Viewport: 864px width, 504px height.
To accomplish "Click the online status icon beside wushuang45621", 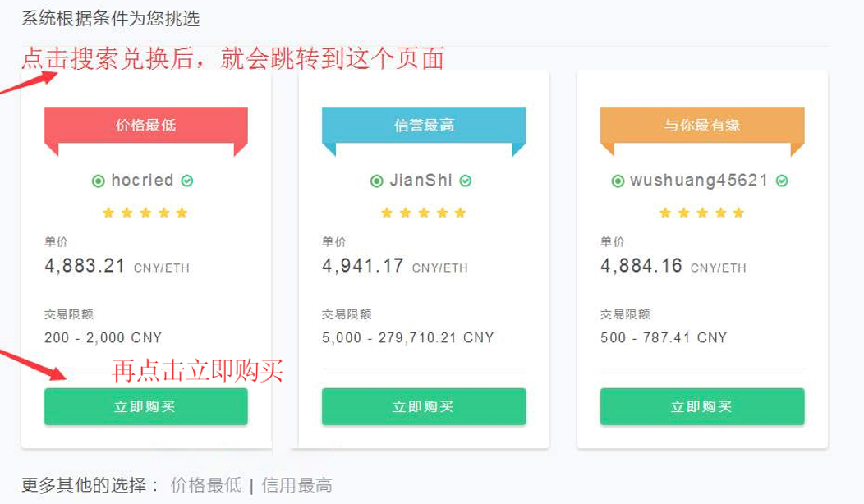I will [x=618, y=181].
